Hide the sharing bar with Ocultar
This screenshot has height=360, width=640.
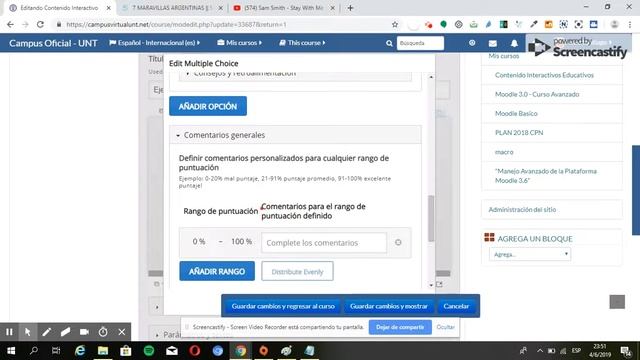coord(445,327)
